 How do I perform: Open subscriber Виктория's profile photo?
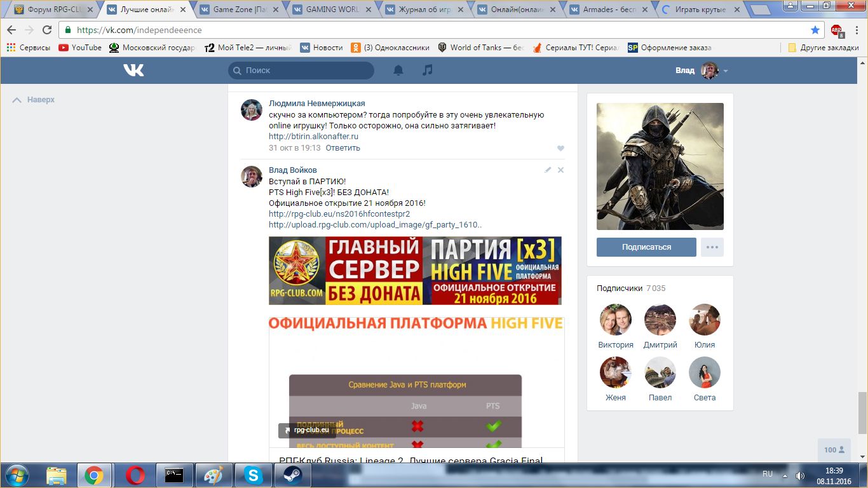(x=616, y=320)
